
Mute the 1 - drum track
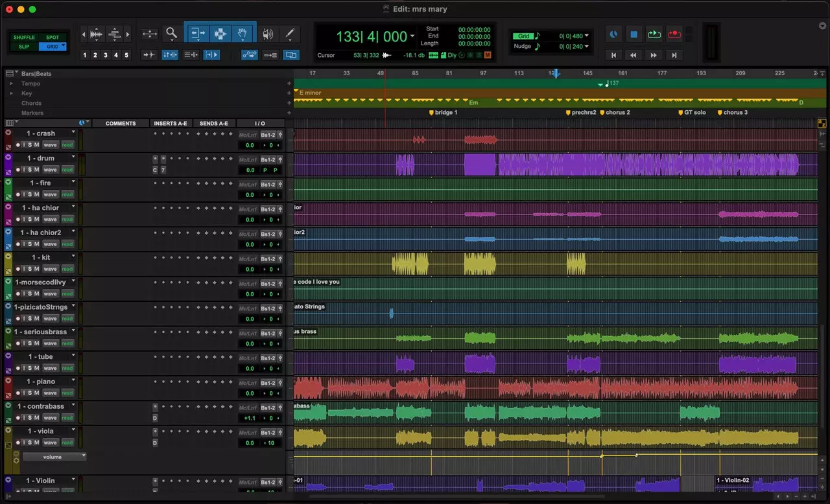pos(37,170)
